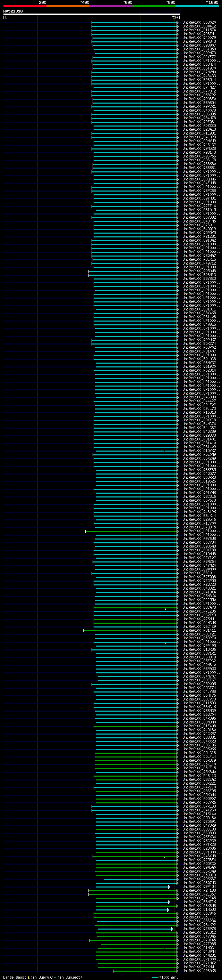Click green alignment bar of UniRef100_C9SAK8

tap(146, 971)
